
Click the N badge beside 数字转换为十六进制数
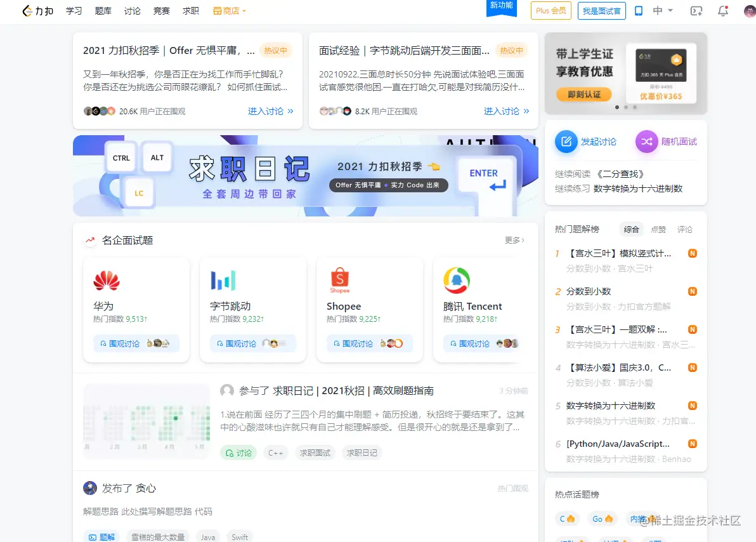pos(693,406)
